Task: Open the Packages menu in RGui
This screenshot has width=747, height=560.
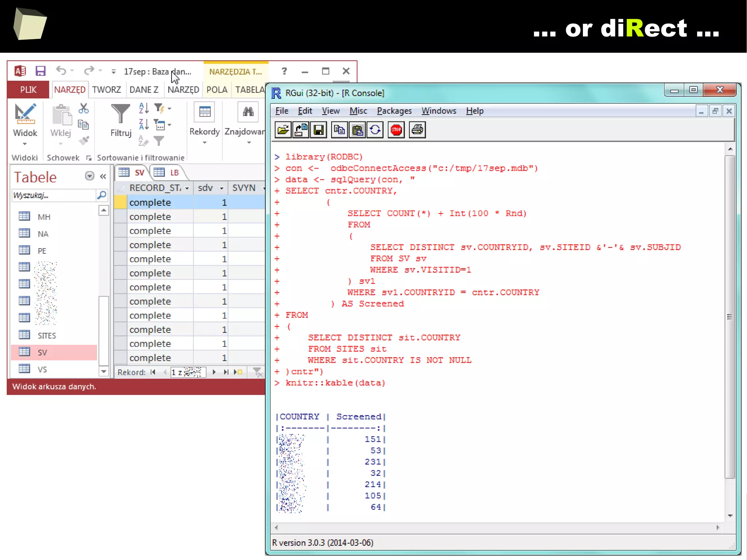Action: (394, 111)
